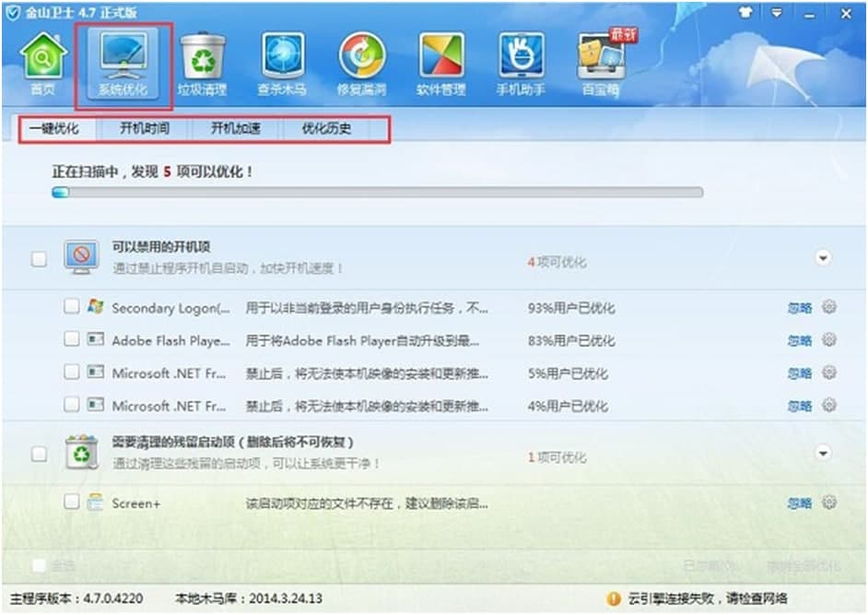Screen dimensions: 868x615
Task: Click 4%用户已优化 text
Action: tap(568, 406)
